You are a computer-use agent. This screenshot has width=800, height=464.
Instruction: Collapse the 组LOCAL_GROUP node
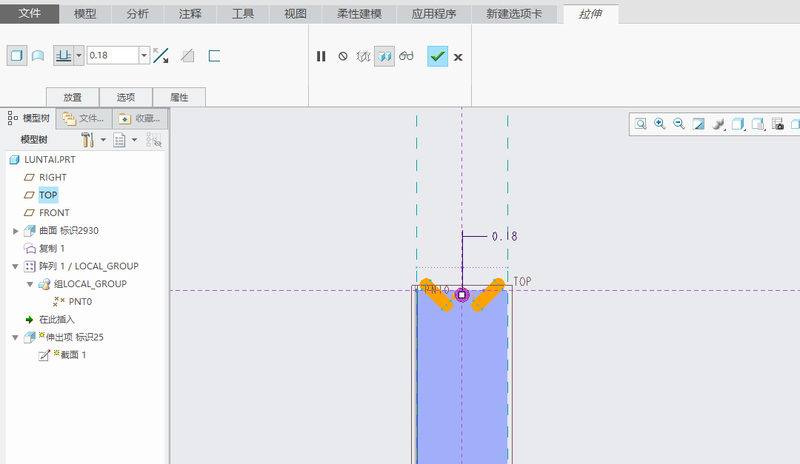pos(30,284)
